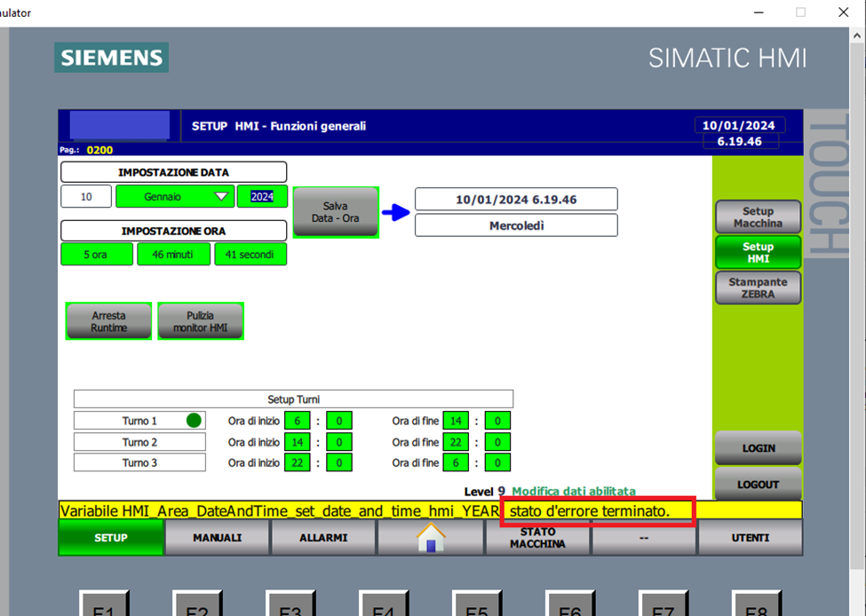This screenshot has height=616, width=866.
Task: Open the Gennaio month dropdown
Action: (x=174, y=196)
